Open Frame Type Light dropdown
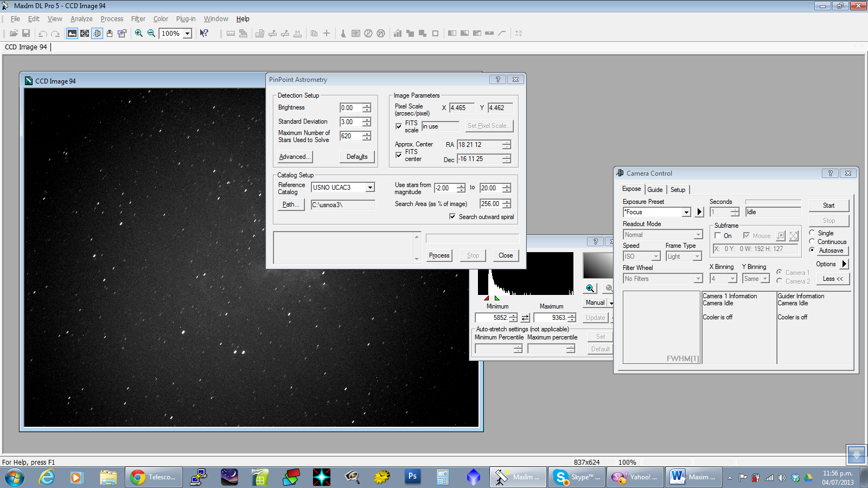Screen dimensions: 868x488 [x=697, y=256]
